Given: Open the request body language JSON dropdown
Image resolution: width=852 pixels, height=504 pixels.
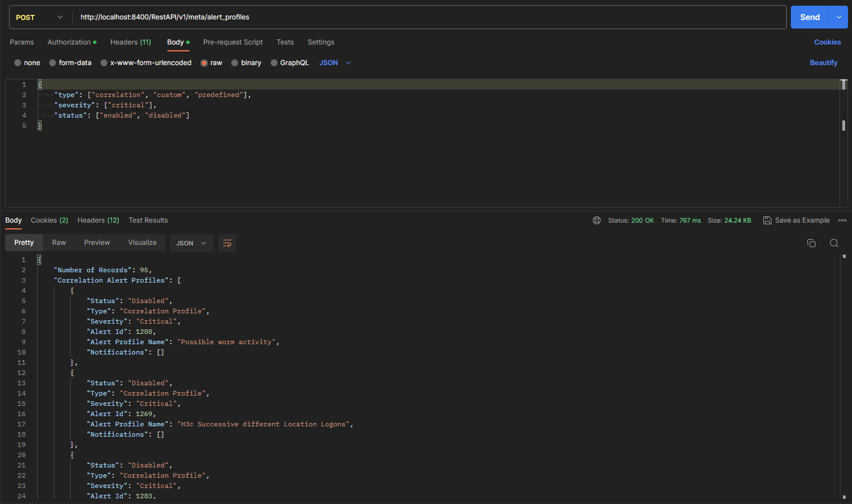Looking at the screenshot, I should click(334, 63).
